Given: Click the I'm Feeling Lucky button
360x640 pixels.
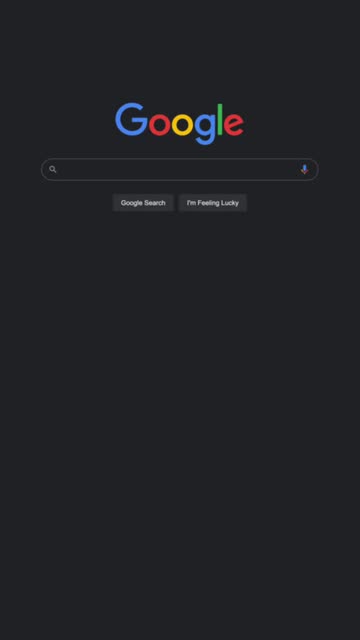Looking at the screenshot, I should pos(213,203).
